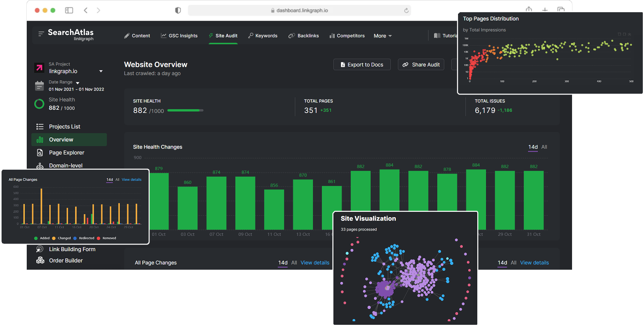The height and width of the screenshot is (326, 644).
Task: Click the Content pencil icon
Action: point(127,36)
